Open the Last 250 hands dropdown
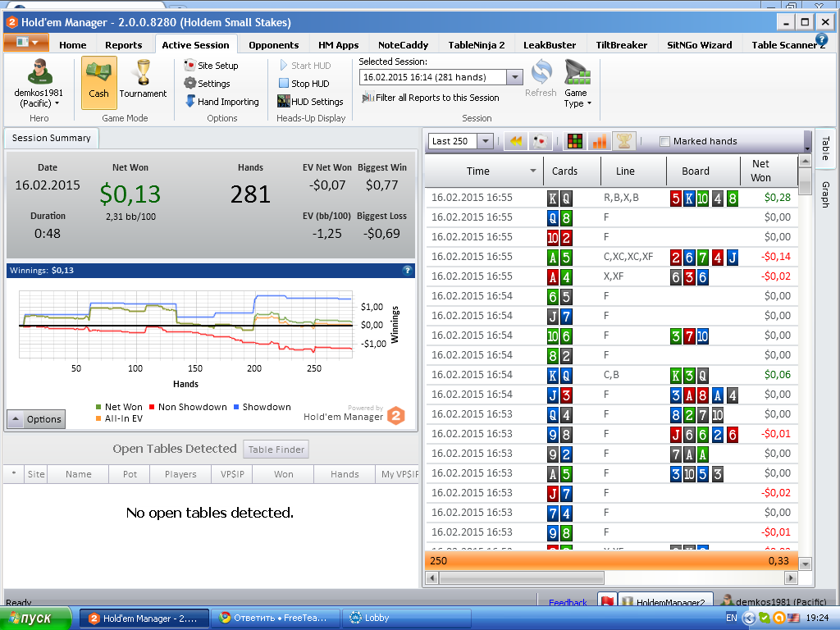 (486, 141)
